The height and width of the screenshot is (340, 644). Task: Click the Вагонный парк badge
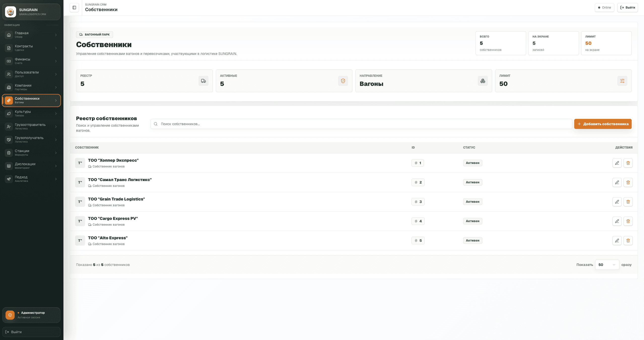click(94, 35)
